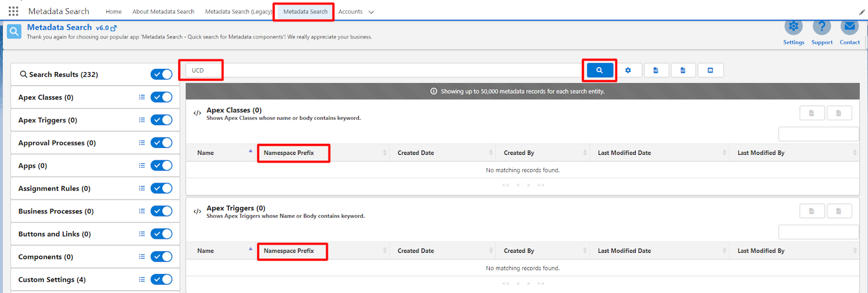Open About Metadata Search tab
This screenshot has height=293, width=868.
(163, 11)
